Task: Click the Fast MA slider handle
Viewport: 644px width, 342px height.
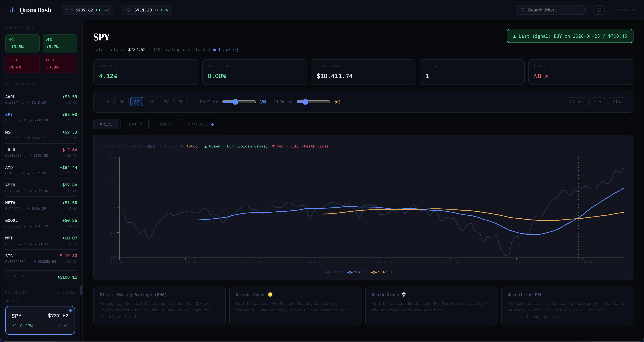Action: 235,102
